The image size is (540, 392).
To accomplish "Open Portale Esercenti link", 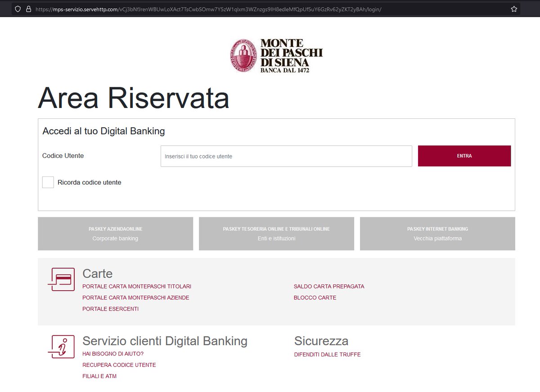I will pos(111,309).
